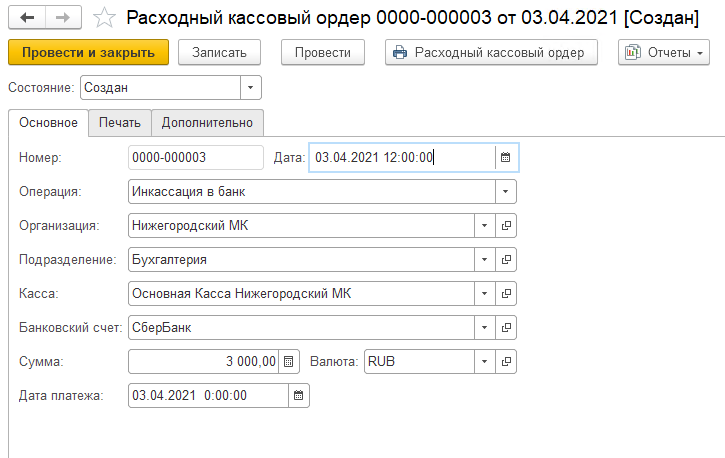Open calculator for Сумма field
Screen dimensions: 725x458
(x=288, y=361)
